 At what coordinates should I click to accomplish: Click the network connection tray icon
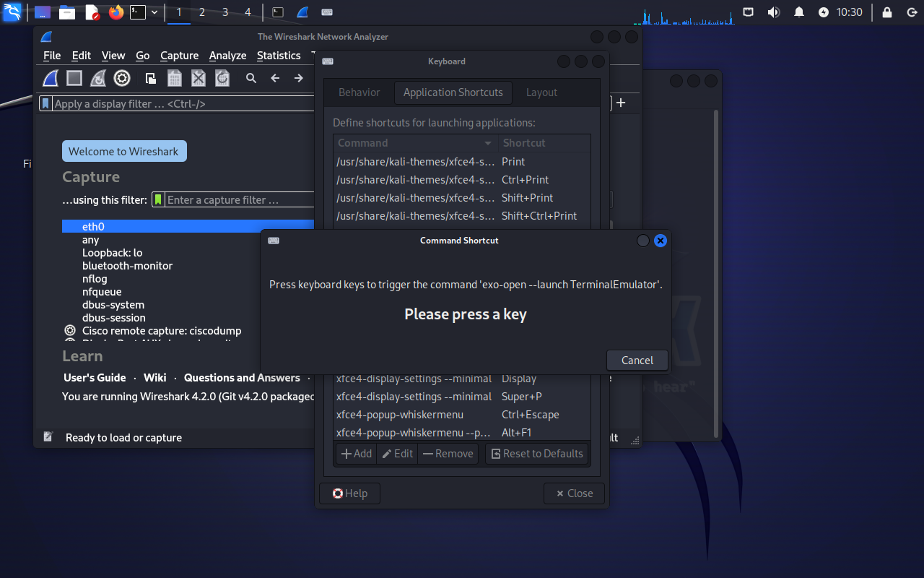pyautogui.click(x=749, y=12)
